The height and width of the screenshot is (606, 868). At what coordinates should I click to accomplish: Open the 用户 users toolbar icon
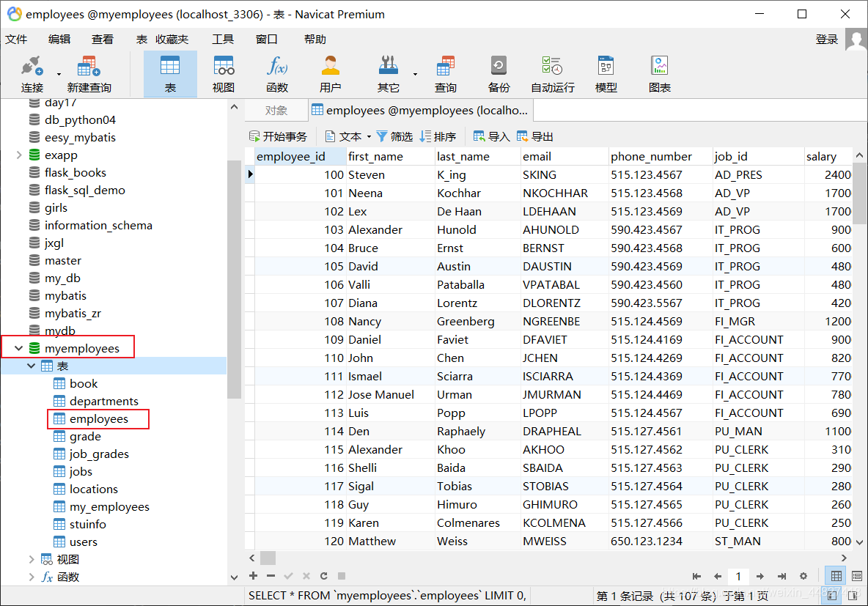pyautogui.click(x=330, y=74)
